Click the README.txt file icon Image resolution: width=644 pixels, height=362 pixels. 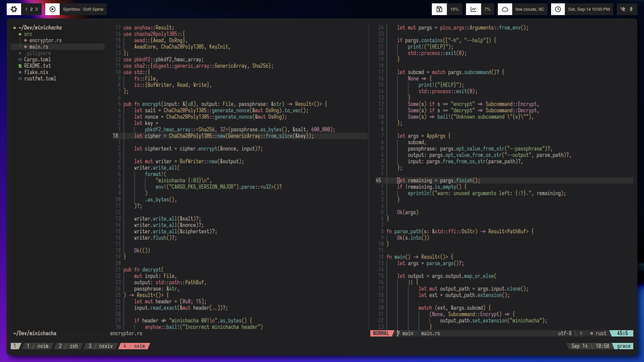[20, 66]
